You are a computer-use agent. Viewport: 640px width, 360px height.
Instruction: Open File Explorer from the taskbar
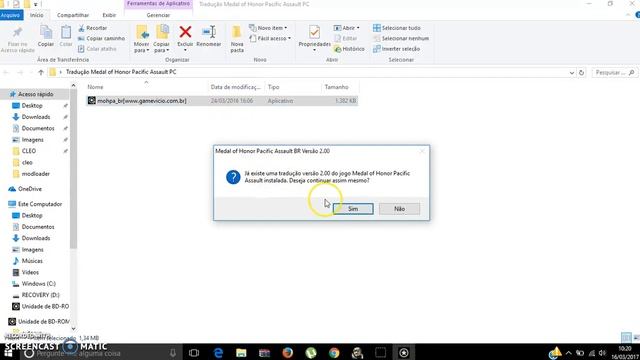[x=241, y=353]
